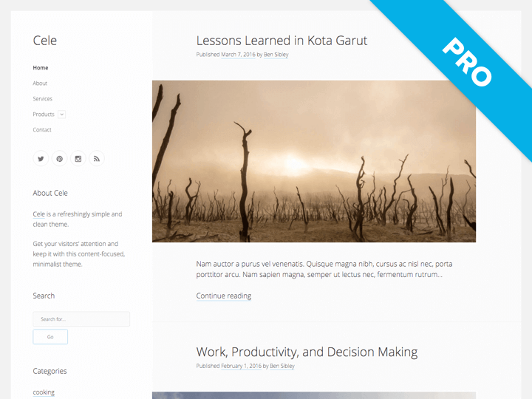Viewport: 532px width, 399px height.
Task: Click the March 7, 2016 date link
Action: click(x=238, y=55)
